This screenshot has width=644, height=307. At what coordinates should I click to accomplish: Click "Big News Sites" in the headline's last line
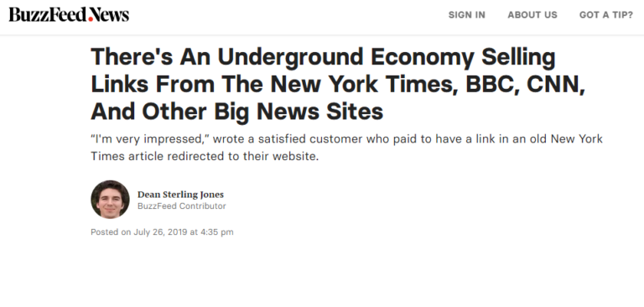coord(299,112)
